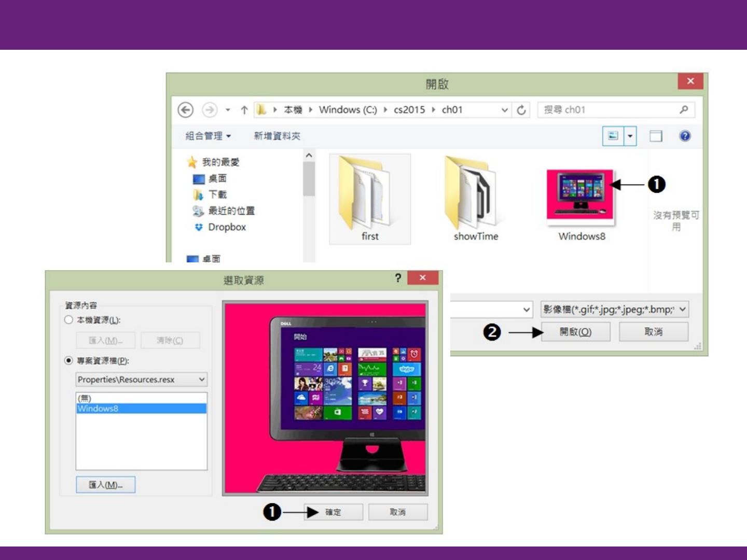Click the 開啟(O) button

(x=575, y=332)
